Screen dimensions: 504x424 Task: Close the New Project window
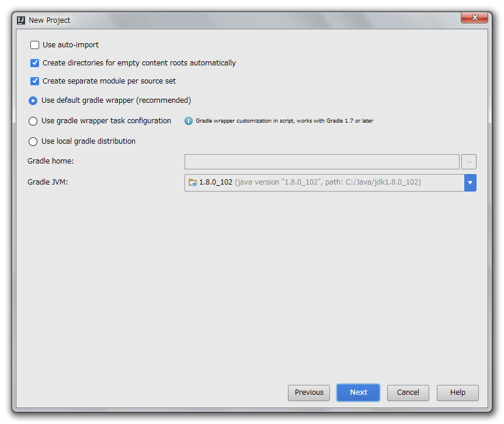tap(474, 18)
